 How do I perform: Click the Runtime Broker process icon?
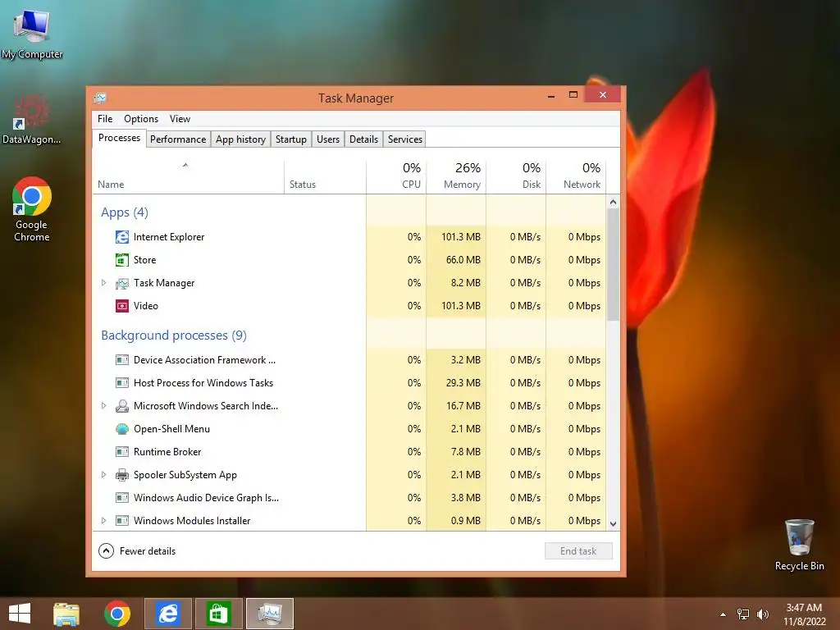pos(122,452)
